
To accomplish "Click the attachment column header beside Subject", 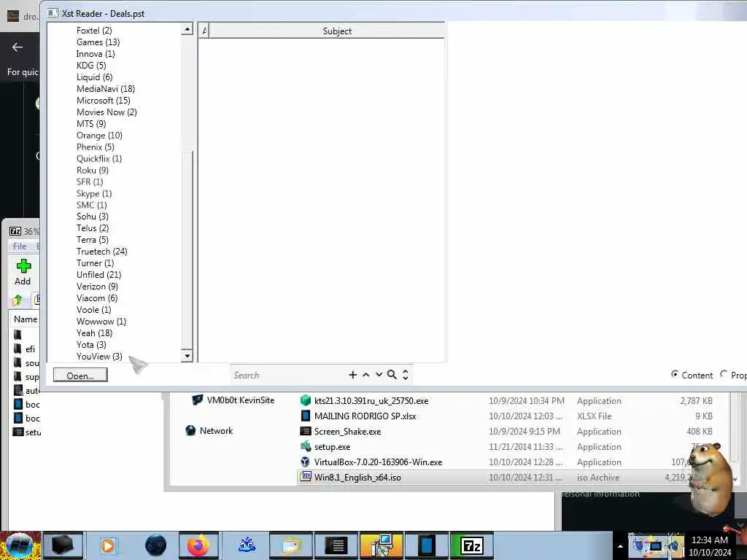I will pos(204,31).
